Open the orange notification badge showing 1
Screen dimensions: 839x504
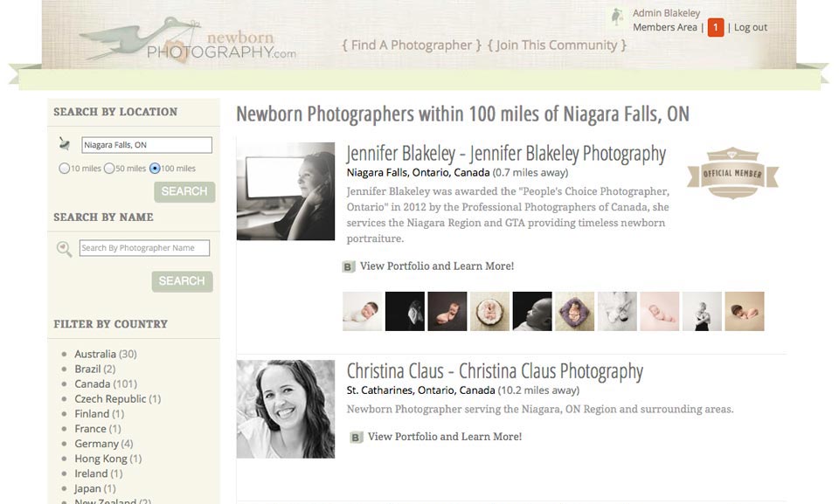[716, 27]
